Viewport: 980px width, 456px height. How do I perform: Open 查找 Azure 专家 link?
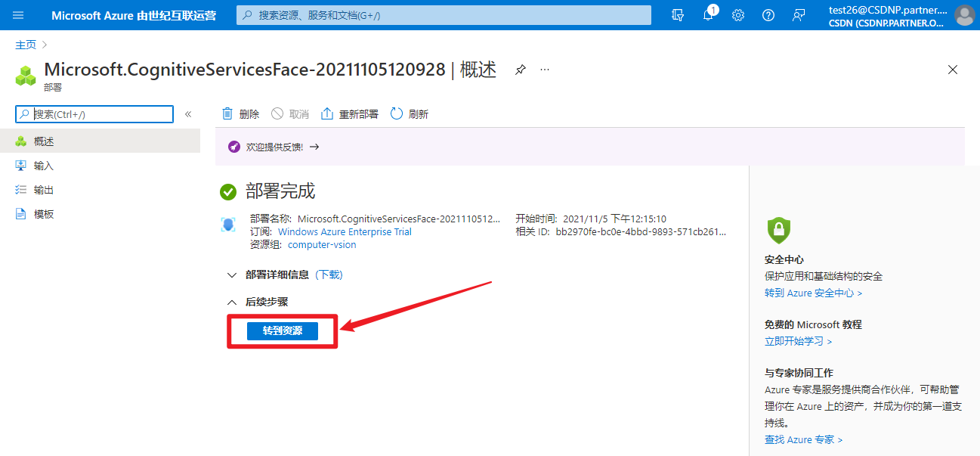pos(803,439)
